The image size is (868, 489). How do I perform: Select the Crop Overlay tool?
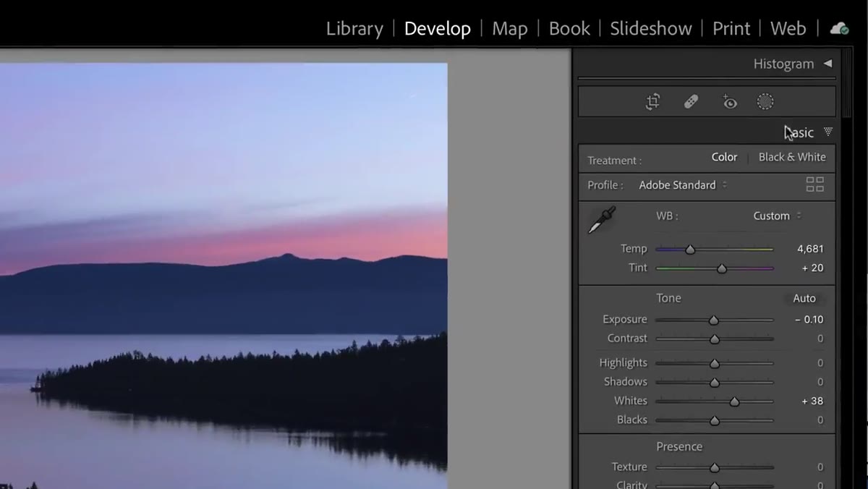(x=653, y=102)
